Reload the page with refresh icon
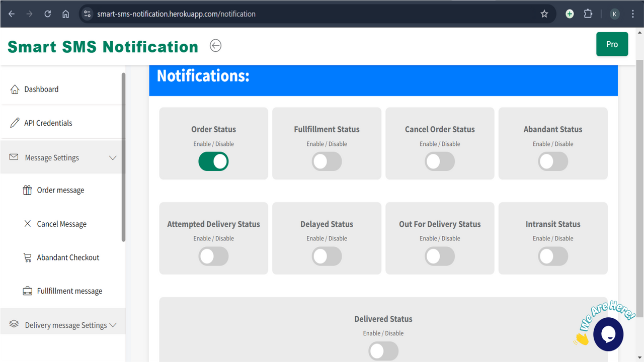This screenshot has height=362, width=644. coord(47,14)
